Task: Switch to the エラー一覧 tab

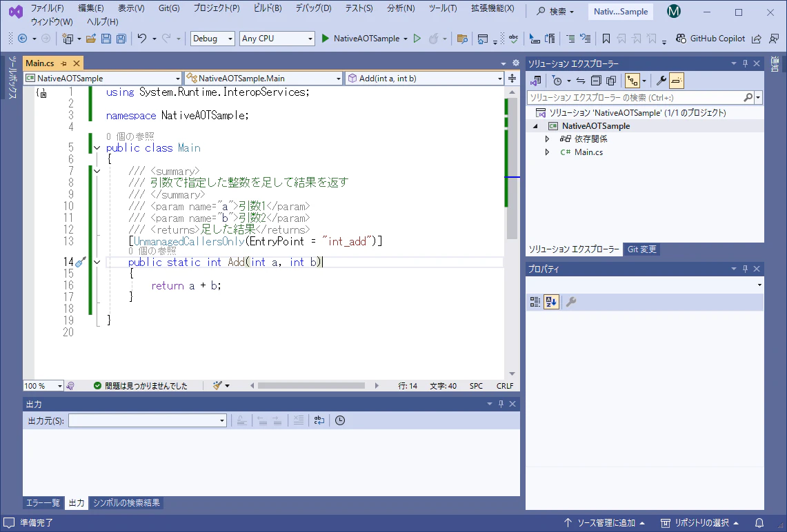Action: [x=43, y=503]
